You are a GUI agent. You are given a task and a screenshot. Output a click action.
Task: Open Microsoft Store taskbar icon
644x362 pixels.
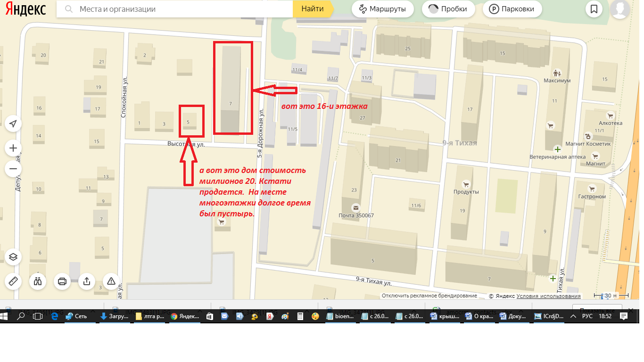tap(210, 316)
